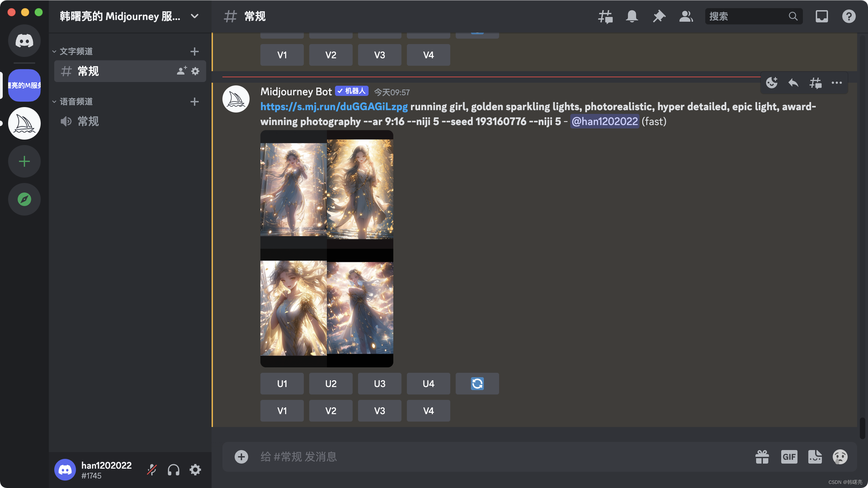This screenshot has width=868, height=488.
Task: Click the upper V3 button of previous message
Action: tap(380, 55)
